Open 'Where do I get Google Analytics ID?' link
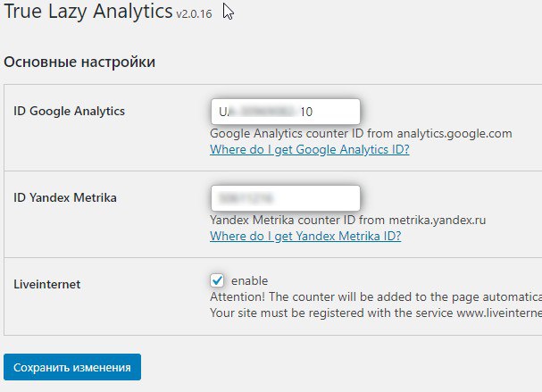Image resolution: width=542 pixels, height=392 pixels. click(x=309, y=149)
